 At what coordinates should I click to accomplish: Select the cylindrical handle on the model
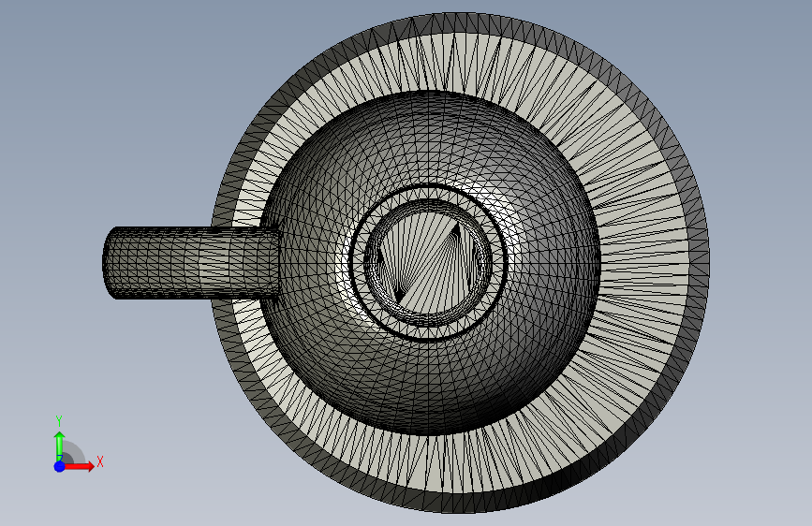coord(190,262)
